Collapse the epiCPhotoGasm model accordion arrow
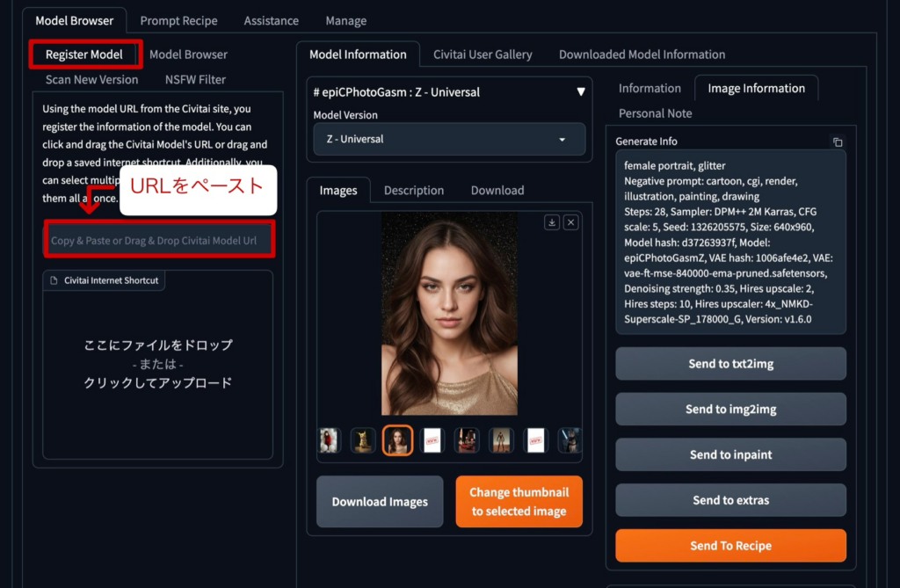900x588 pixels. tap(580, 92)
